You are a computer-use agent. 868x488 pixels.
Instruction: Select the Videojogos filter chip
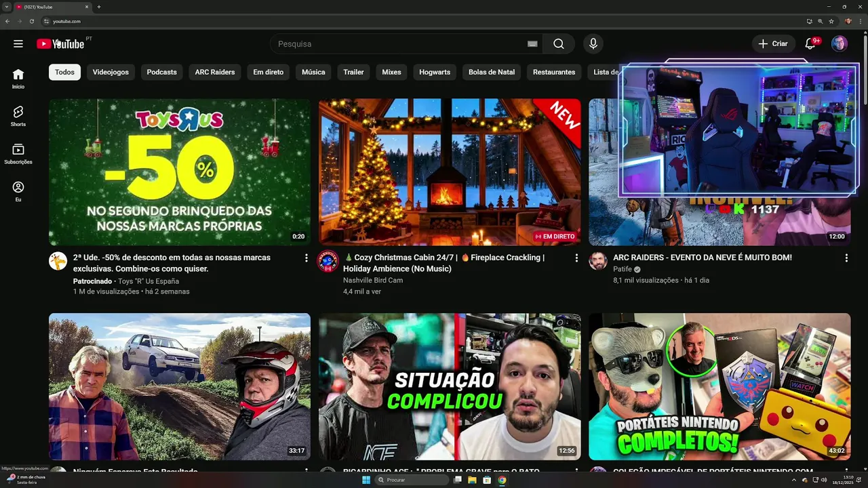tap(111, 72)
